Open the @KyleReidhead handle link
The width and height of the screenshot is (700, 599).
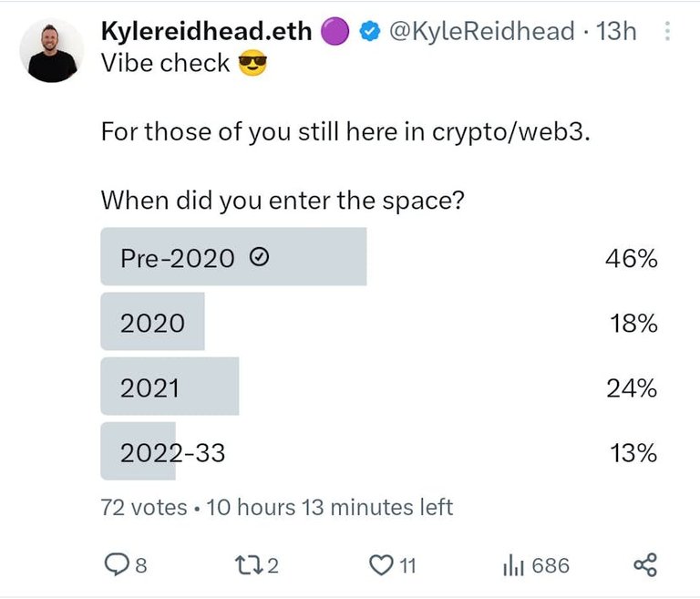[x=481, y=31]
